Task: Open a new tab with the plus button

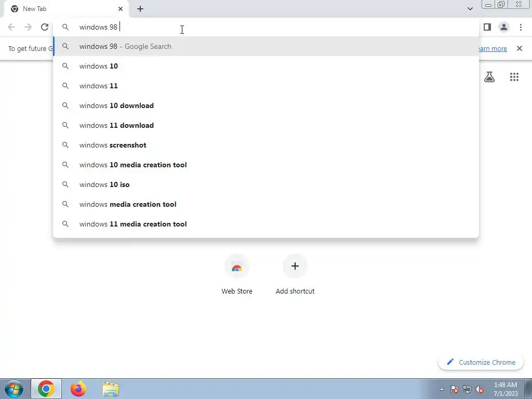Action: [x=140, y=9]
